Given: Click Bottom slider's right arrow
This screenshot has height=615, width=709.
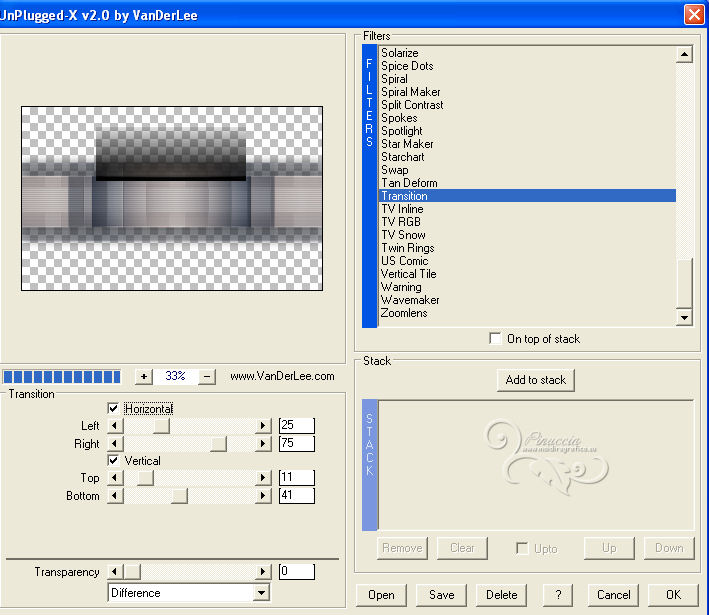Looking at the screenshot, I should click(x=263, y=496).
